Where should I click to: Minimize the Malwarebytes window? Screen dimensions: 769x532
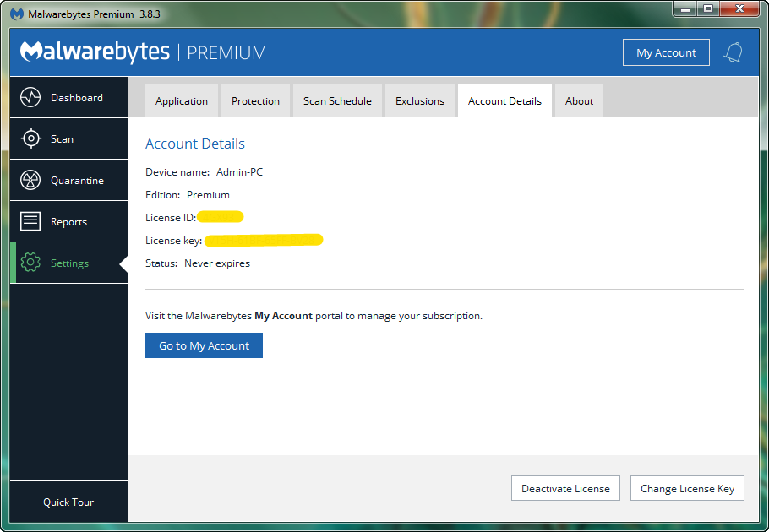(x=685, y=8)
